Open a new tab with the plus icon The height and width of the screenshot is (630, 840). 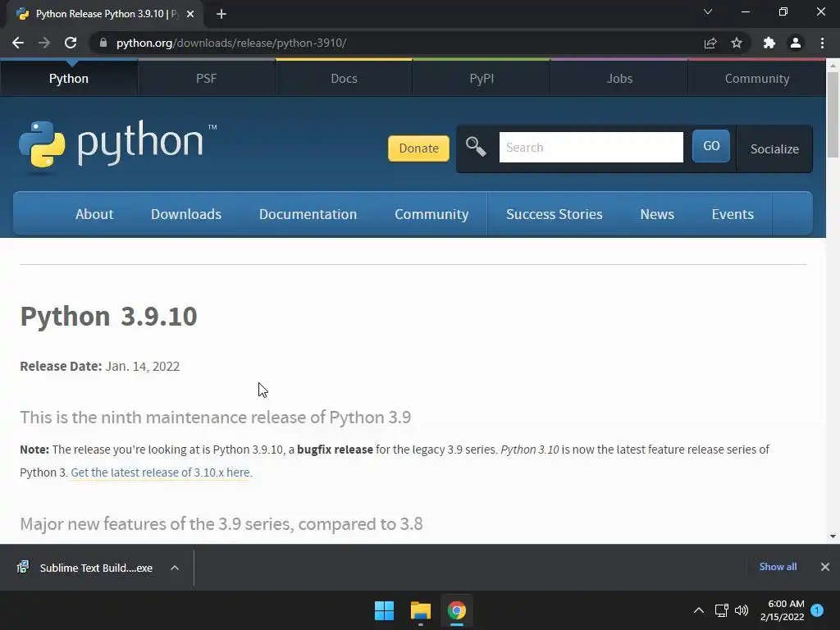click(221, 14)
